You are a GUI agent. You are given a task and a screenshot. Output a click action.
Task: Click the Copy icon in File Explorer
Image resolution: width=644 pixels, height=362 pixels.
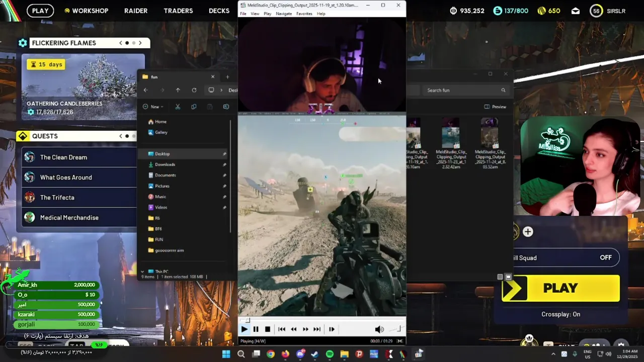click(x=194, y=107)
